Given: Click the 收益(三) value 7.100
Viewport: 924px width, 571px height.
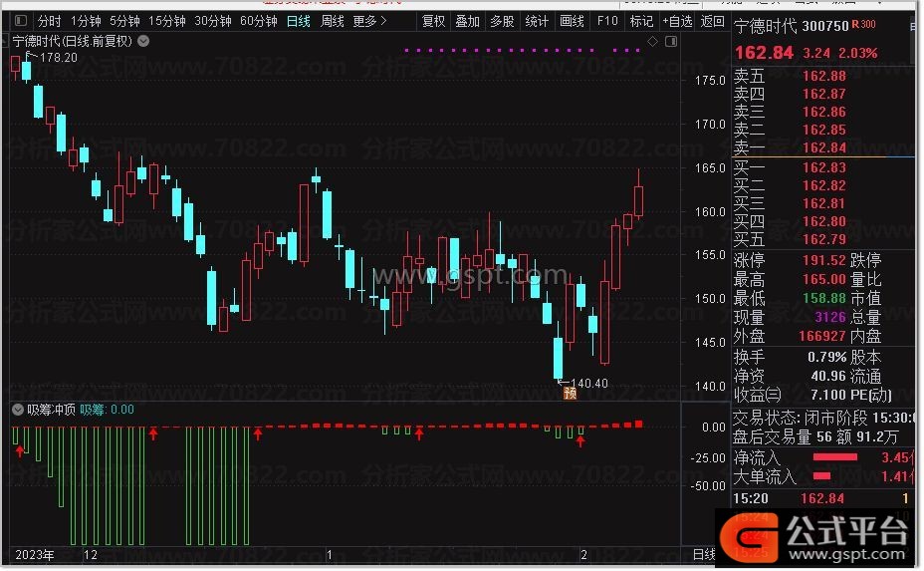Looking at the screenshot, I should click(x=828, y=395).
